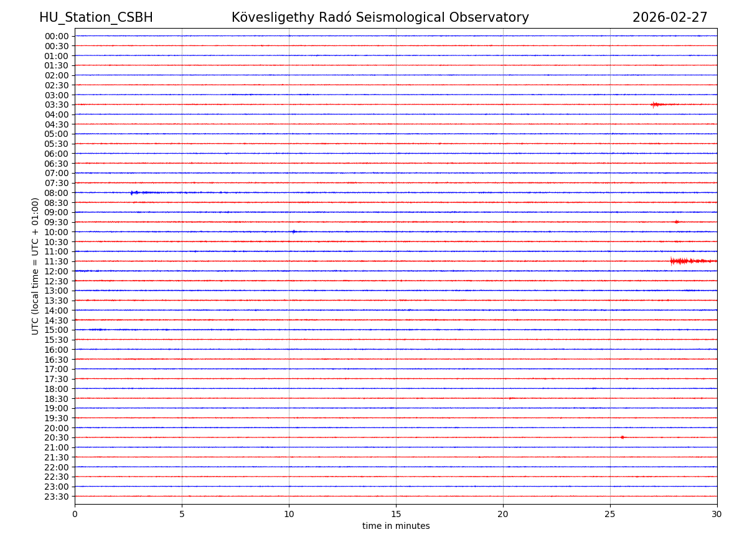The image size is (747, 560).
Task: Click the seismic burst on the 03:30 trace
Action: pos(655,105)
